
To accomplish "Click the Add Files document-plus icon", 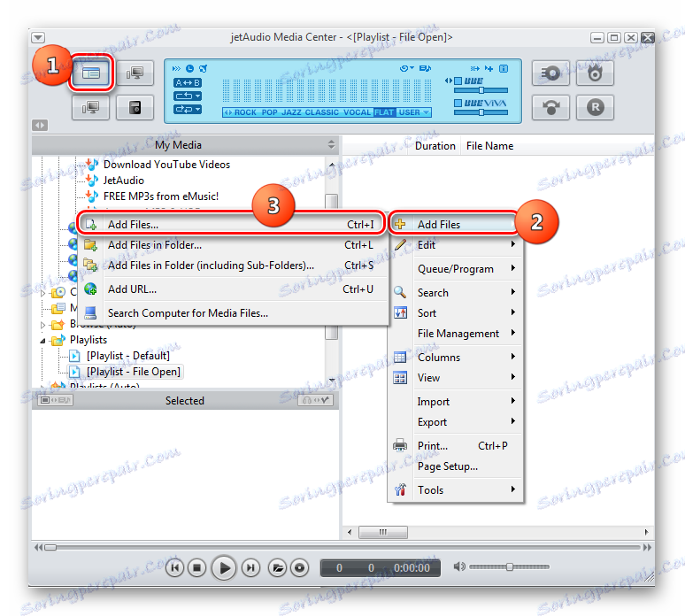I will [90, 225].
